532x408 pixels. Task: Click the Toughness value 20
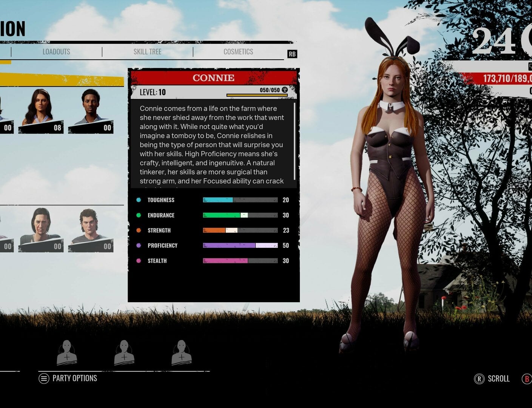(286, 200)
